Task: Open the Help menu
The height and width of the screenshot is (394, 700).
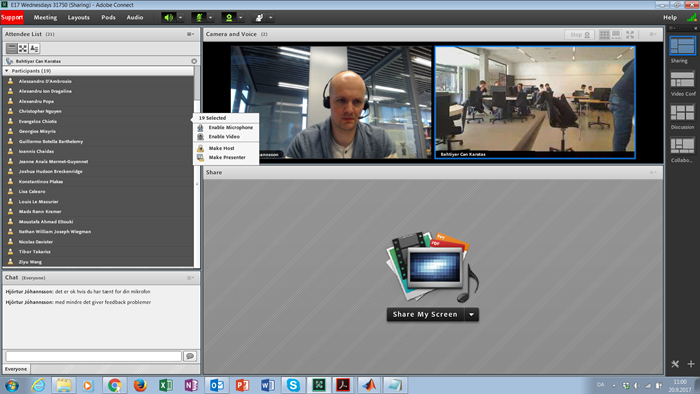Action: pos(670,17)
